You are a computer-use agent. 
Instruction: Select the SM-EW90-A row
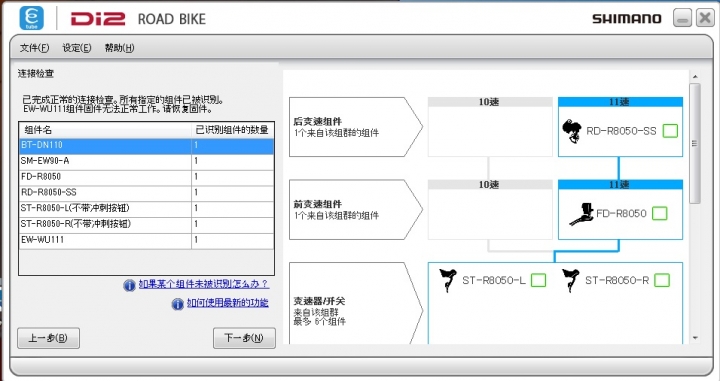pyautogui.click(x=146, y=161)
